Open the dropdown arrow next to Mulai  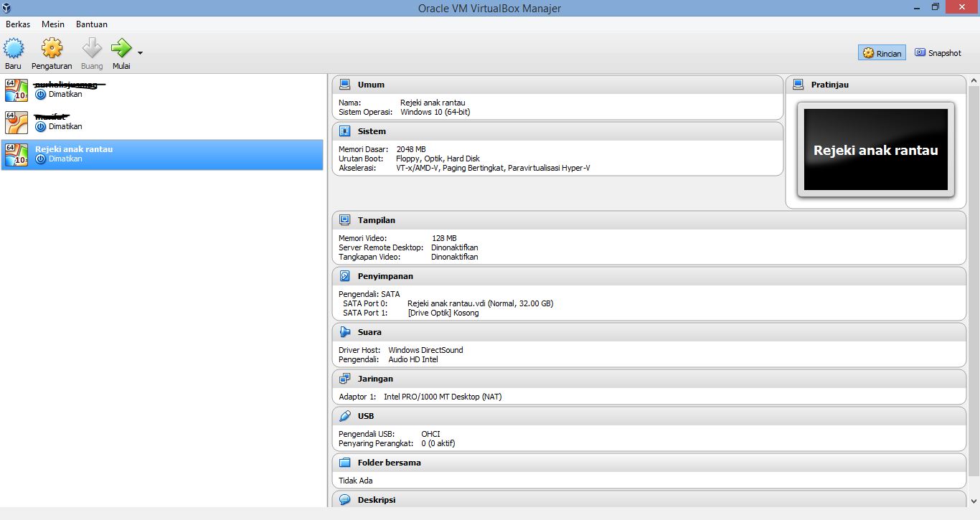pyautogui.click(x=140, y=53)
